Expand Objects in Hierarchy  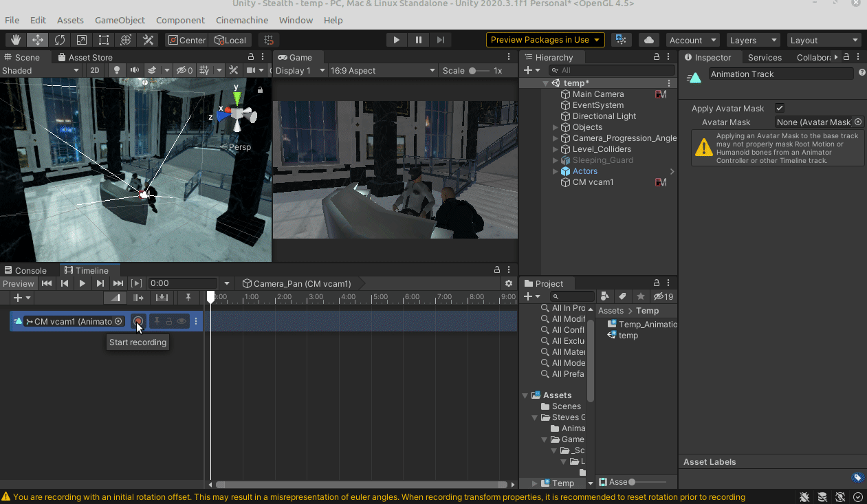pos(556,127)
